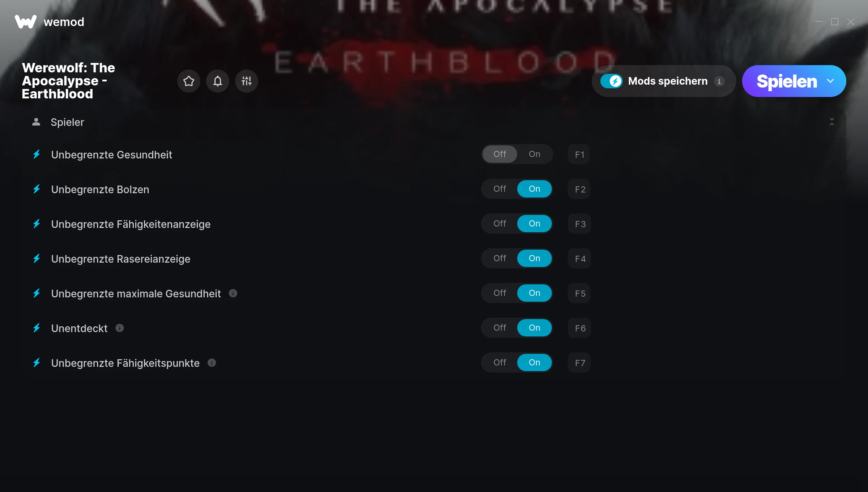Viewport: 868px width, 492px height.
Task: Click the Spielen button
Action: [787, 81]
